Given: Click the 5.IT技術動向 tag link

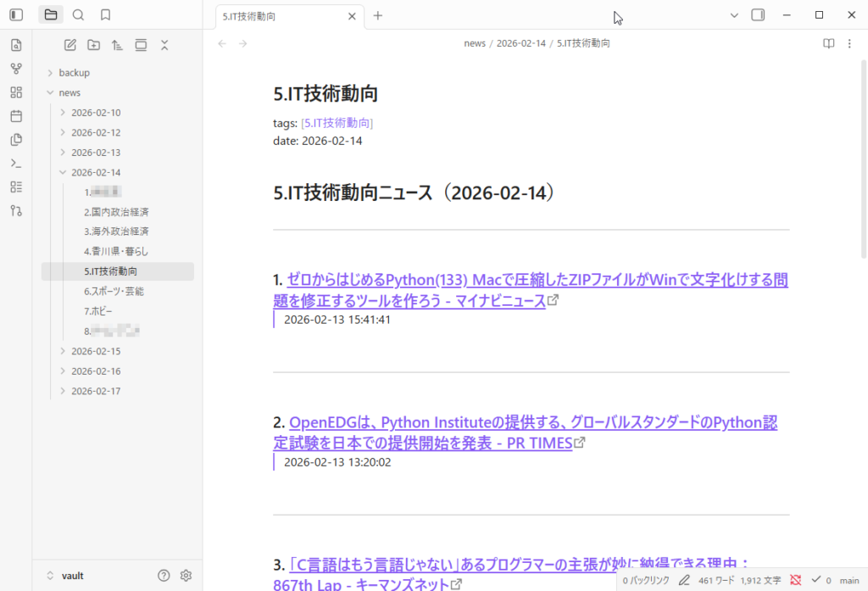Looking at the screenshot, I should (337, 123).
